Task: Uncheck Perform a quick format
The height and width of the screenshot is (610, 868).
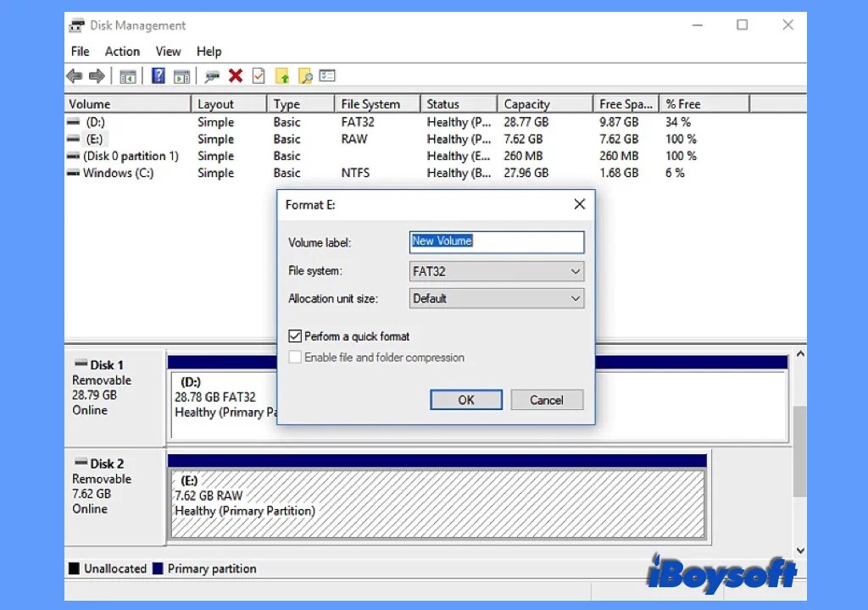Action: 295,335
